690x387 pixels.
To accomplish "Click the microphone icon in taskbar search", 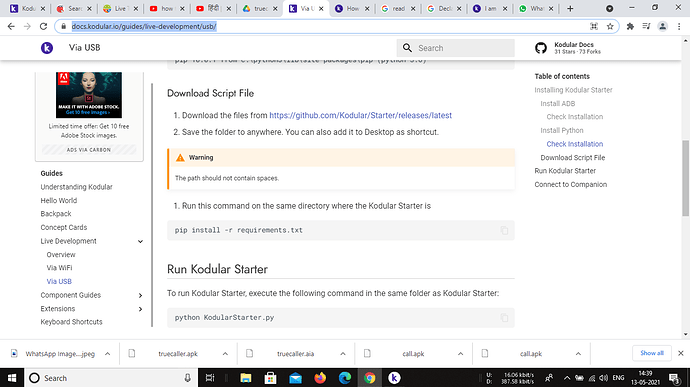I will 187,378.
